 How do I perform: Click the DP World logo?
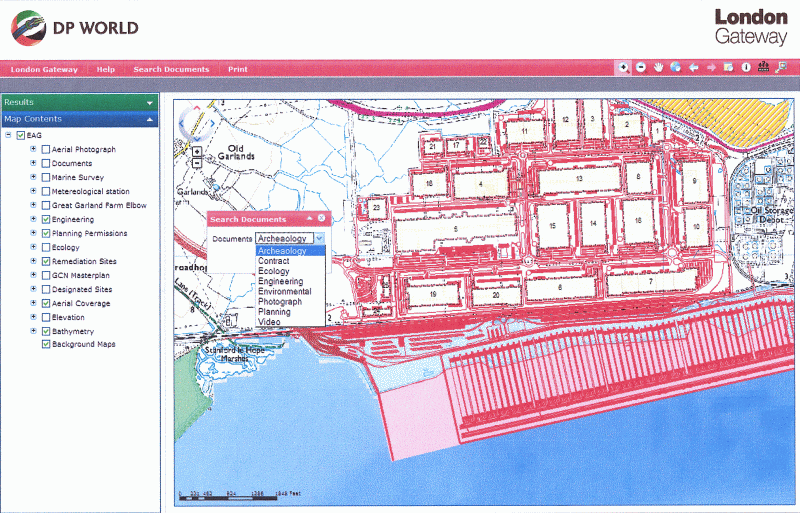pos(75,28)
